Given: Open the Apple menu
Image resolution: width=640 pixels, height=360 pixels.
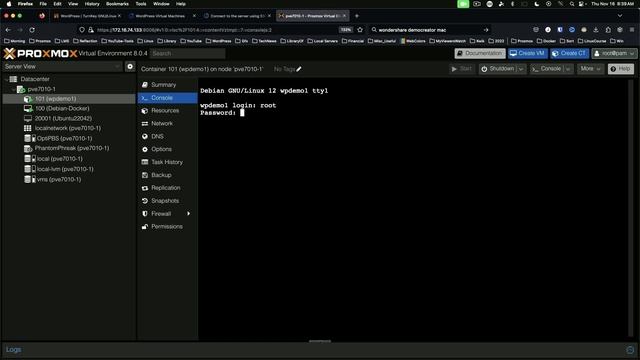Looking at the screenshot, I should tap(9, 4).
